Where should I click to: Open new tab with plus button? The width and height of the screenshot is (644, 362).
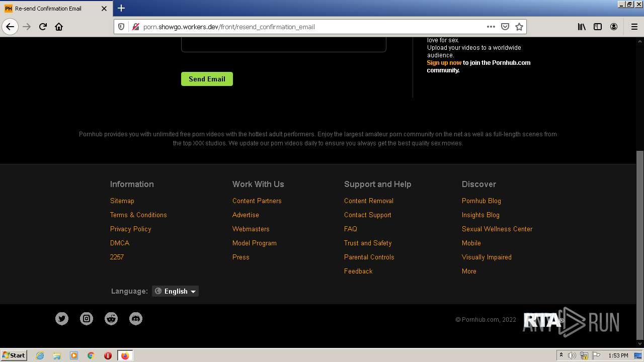pos(121,8)
